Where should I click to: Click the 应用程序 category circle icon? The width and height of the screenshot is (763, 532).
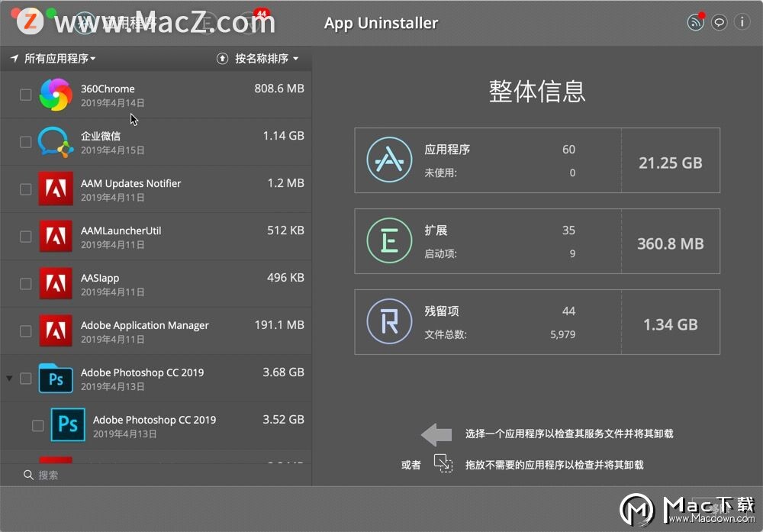389,160
